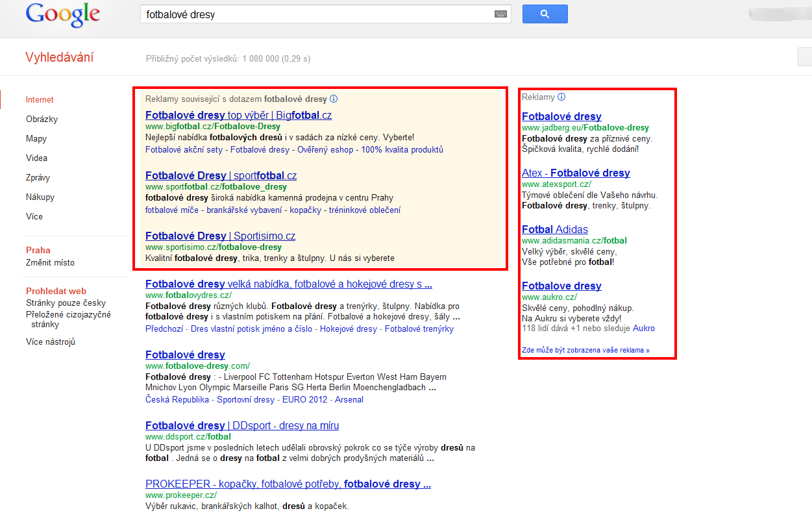Click URL 'www.atexsport.cz/'

[x=556, y=184]
